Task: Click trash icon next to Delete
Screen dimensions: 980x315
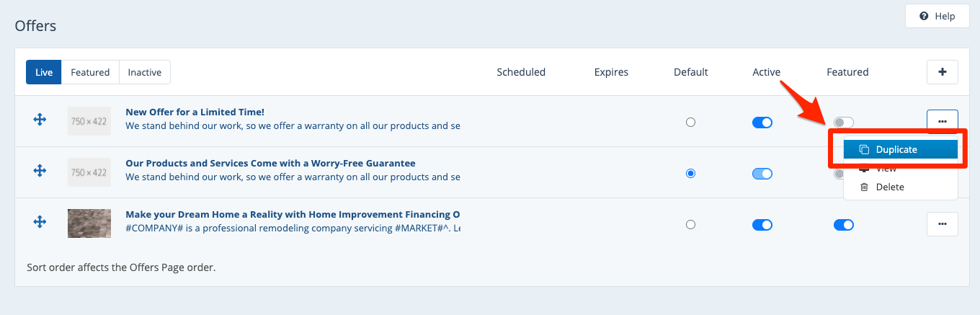Action: [x=864, y=187]
